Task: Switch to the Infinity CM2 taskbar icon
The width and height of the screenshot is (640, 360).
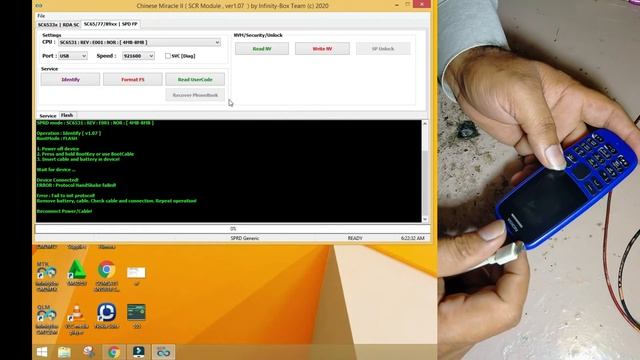Action: point(163,352)
